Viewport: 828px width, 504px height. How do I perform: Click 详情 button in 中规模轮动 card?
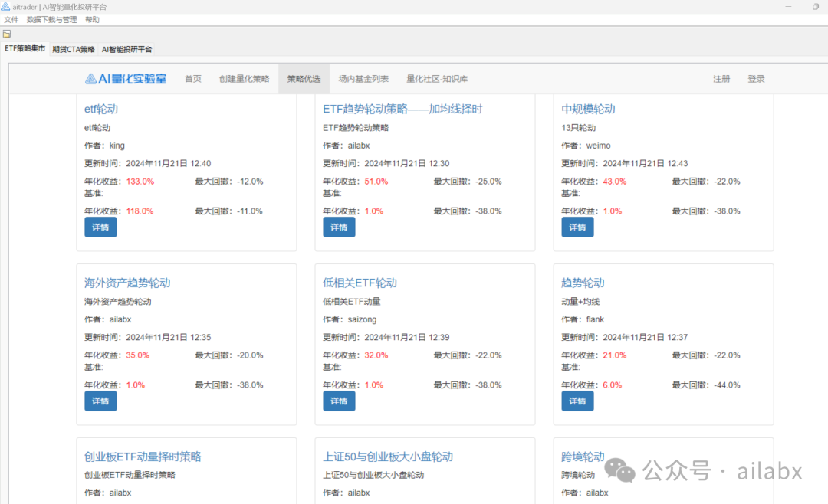pos(577,227)
